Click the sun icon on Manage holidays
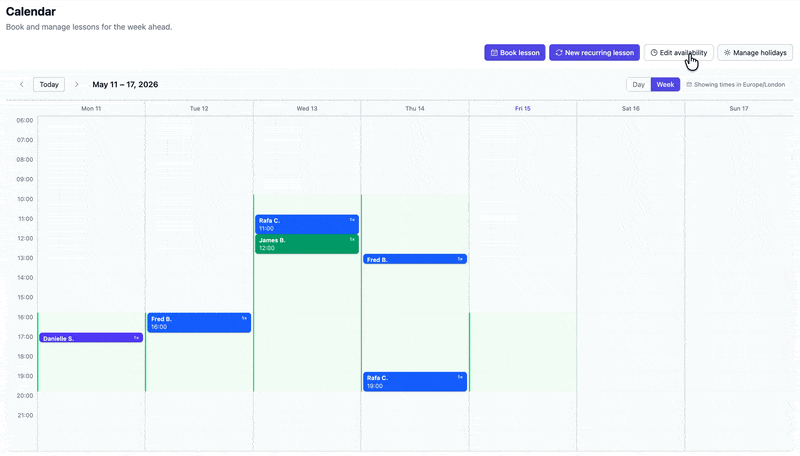The width and height of the screenshot is (800, 456). [727, 53]
